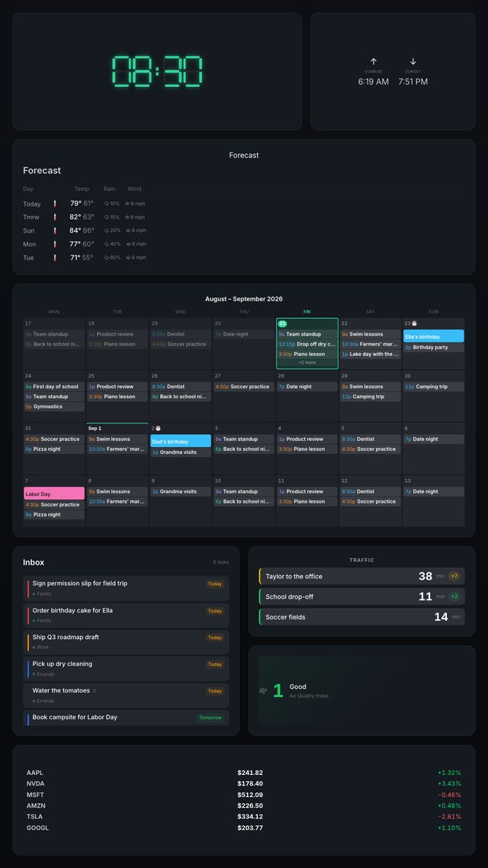Click the 08:30 digital clock
This screenshot has height=868, width=488.
(157, 71)
